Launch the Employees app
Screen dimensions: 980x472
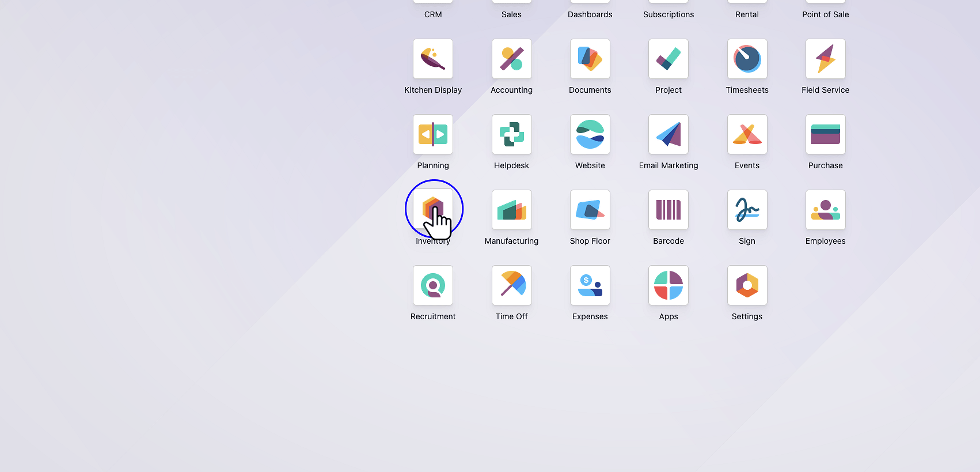click(x=826, y=210)
